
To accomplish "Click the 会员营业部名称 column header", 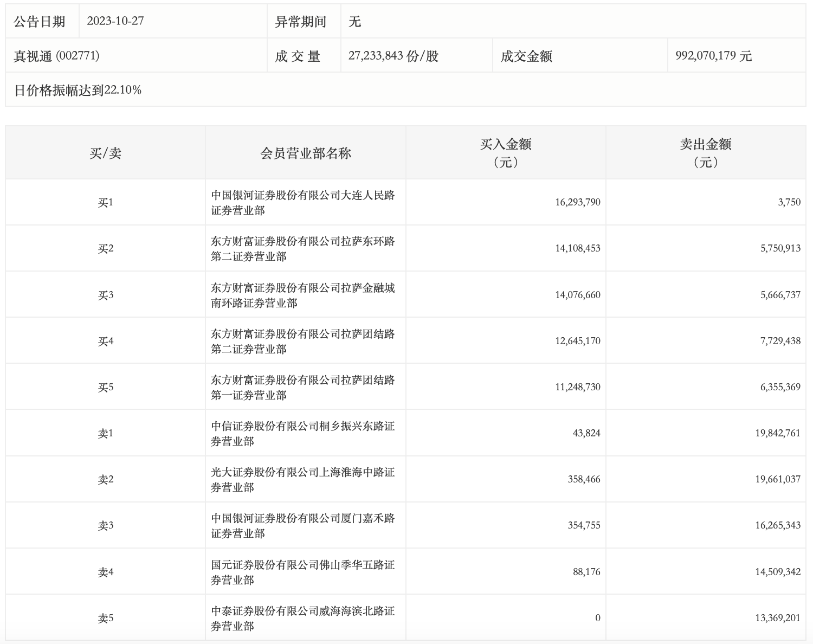I will click(306, 153).
